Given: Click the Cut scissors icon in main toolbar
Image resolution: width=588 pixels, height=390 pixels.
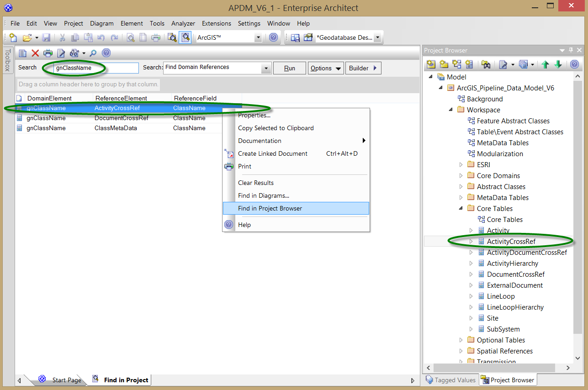Looking at the screenshot, I should click(x=63, y=38).
